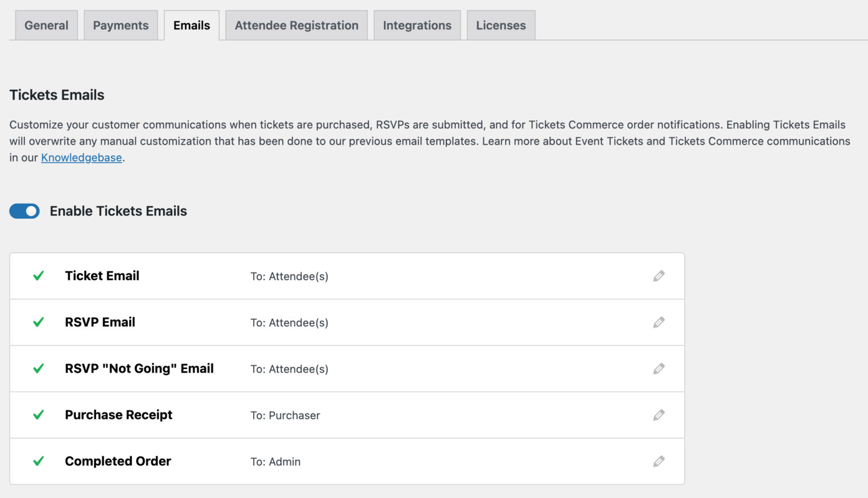This screenshot has width=868, height=498.
Task: Edit the Purchase Receipt email settings
Action: pos(659,415)
